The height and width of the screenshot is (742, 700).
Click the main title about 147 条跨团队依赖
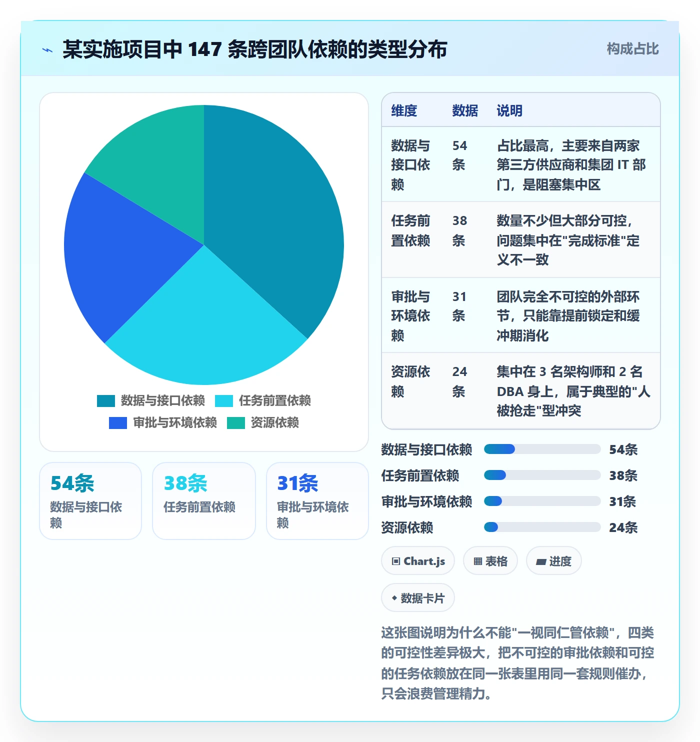point(255,49)
